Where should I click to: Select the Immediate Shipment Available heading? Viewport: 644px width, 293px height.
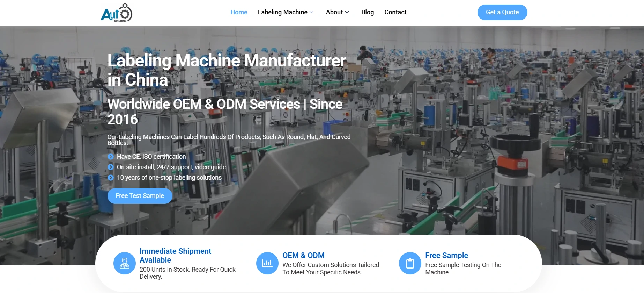(x=175, y=256)
